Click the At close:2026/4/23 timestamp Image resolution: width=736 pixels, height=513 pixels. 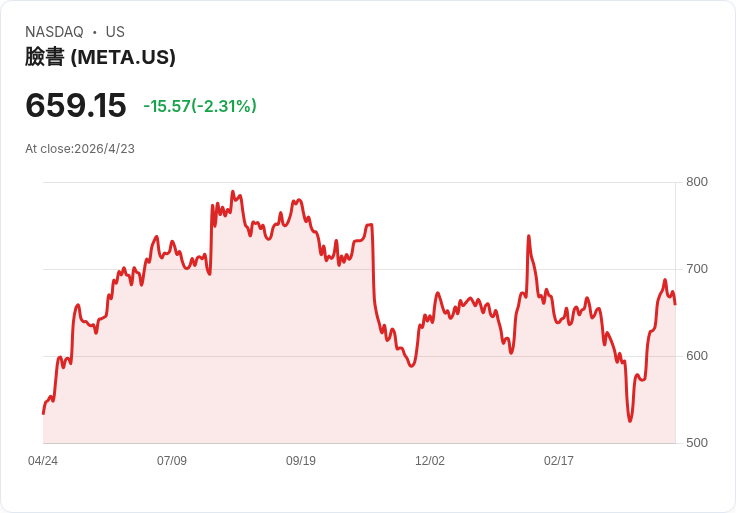click(80, 149)
